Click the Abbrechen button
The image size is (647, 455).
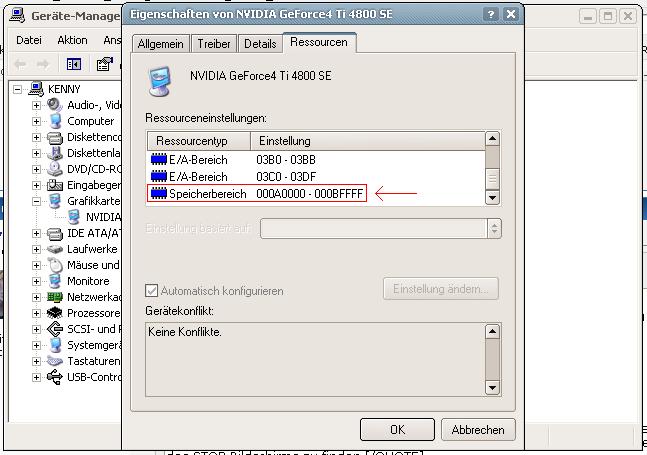coord(478,429)
